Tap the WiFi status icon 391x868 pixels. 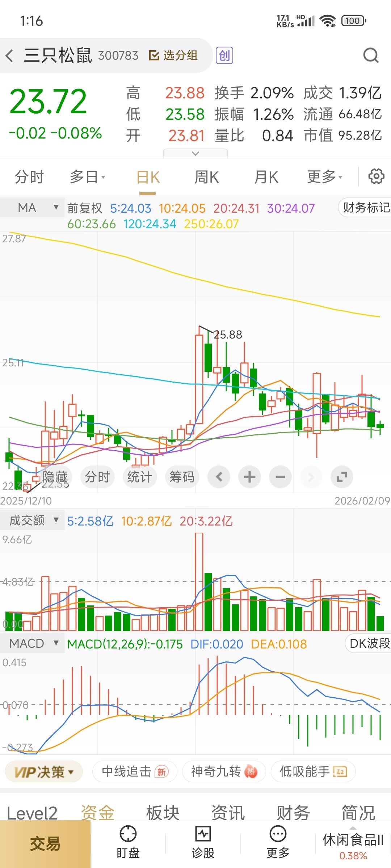click(328, 21)
